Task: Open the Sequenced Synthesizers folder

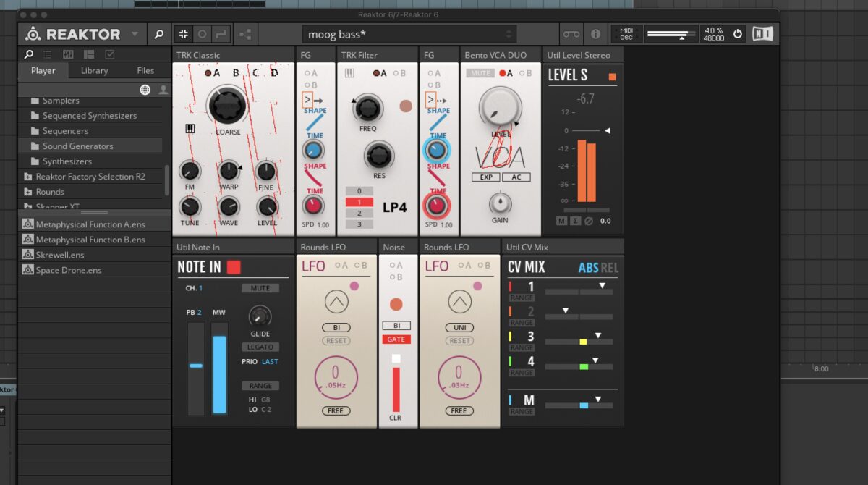Action: click(x=90, y=115)
